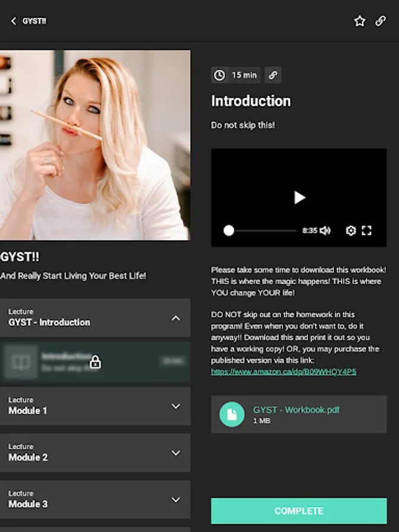Click the clock duration icon
Screen dimensions: 399x532
(219, 75)
